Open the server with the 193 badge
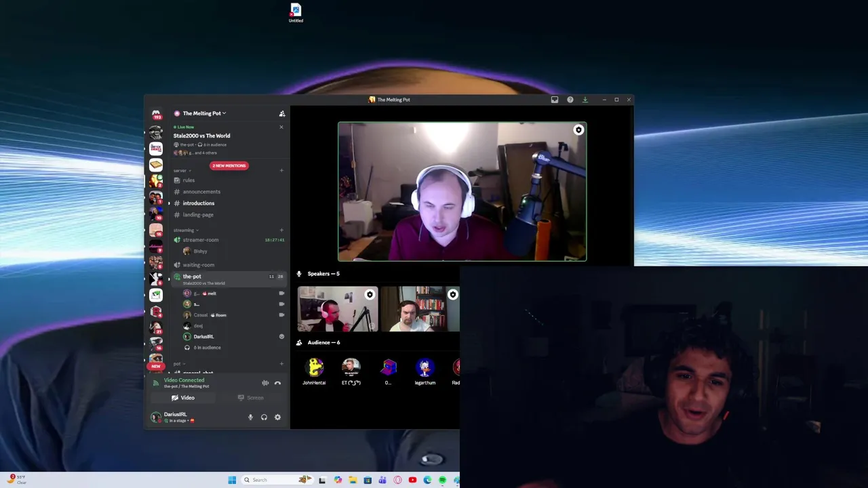The width and height of the screenshot is (868, 488). [156, 115]
